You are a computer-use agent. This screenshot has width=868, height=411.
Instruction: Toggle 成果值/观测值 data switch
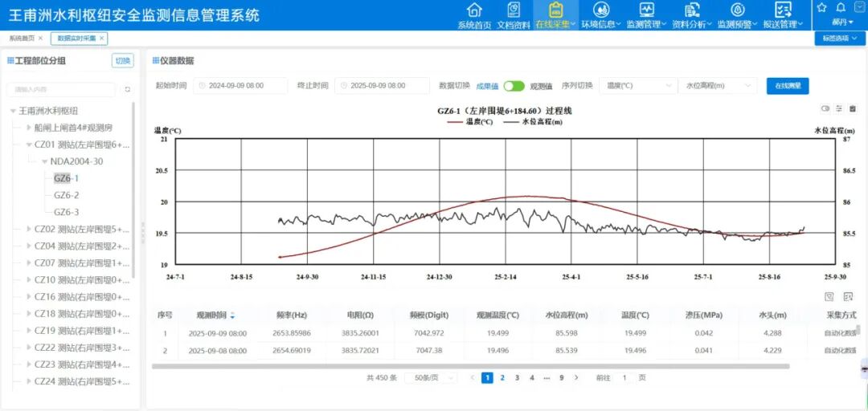point(514,86)
